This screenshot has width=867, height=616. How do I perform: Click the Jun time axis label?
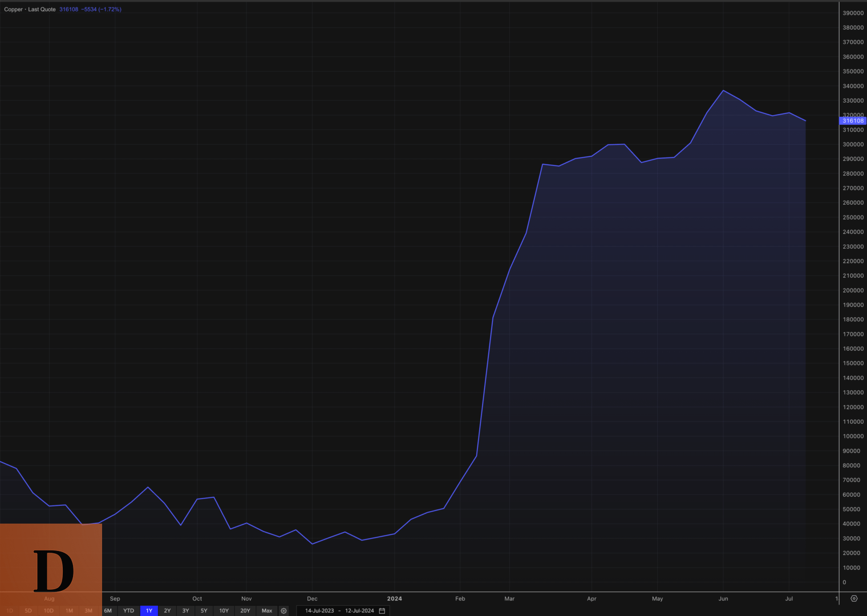723,599
